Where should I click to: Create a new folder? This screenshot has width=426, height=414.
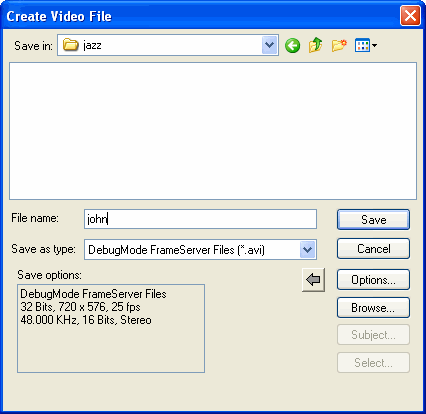pyautogui.click(x=339, y=45)
